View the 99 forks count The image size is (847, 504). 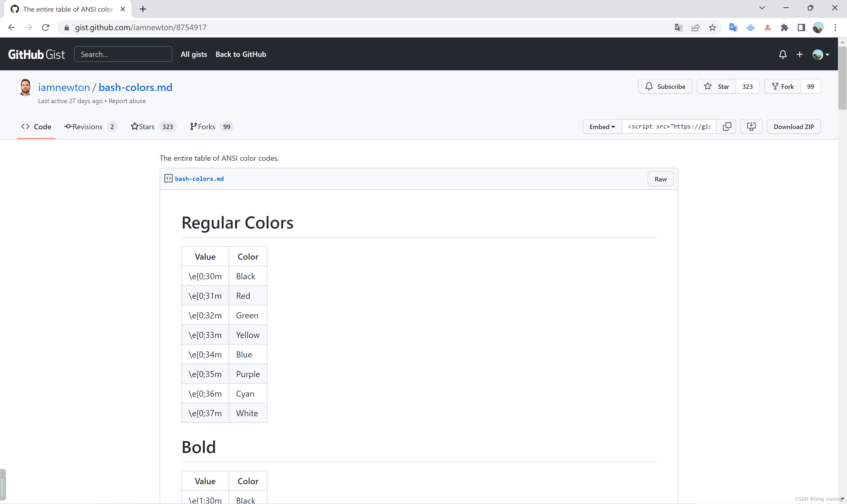point(811,87)
